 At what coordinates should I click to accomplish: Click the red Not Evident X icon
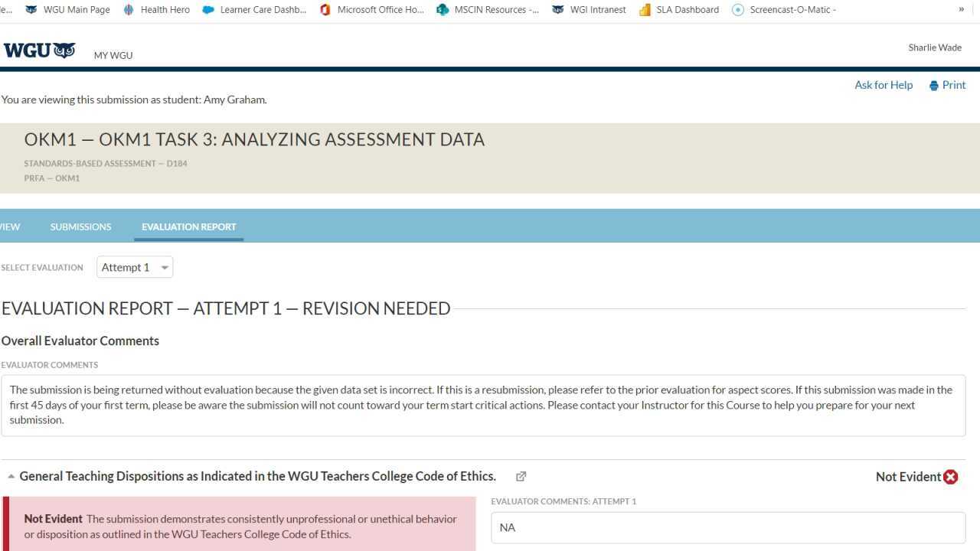951,477
